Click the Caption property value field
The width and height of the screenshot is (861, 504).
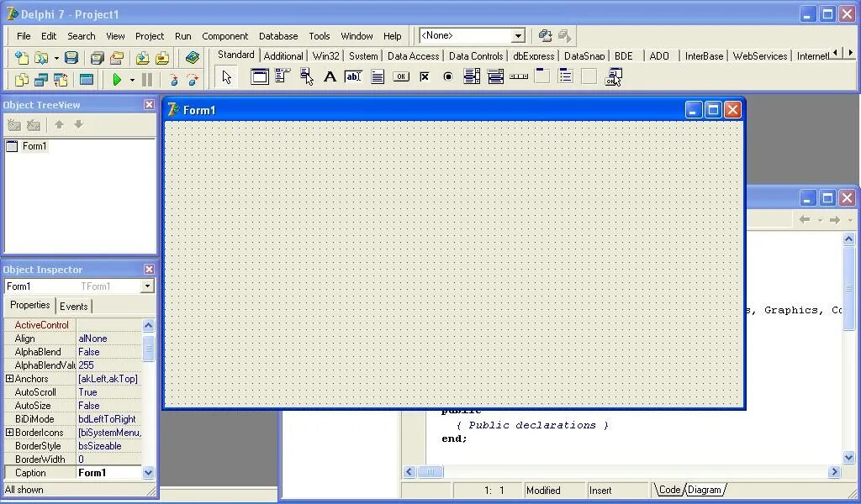(108, 473)
